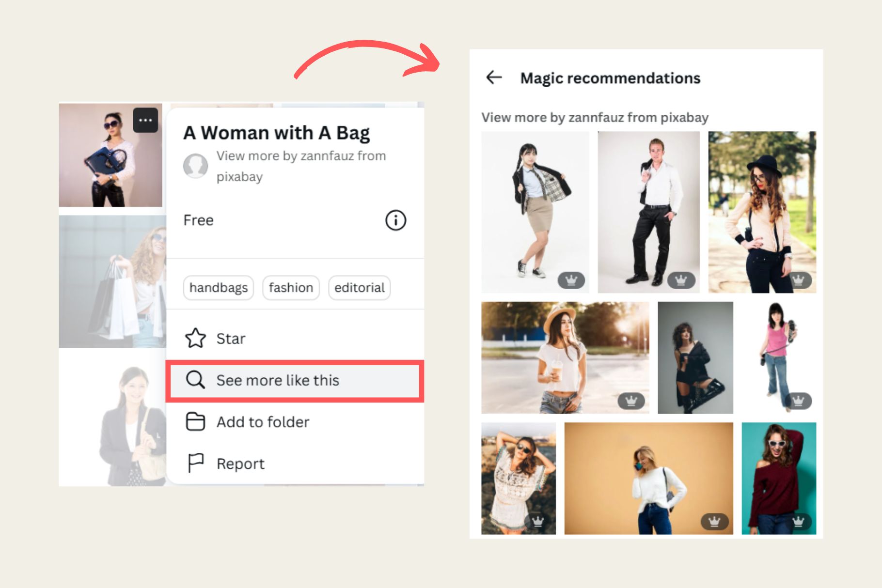
Task: Click the Magic recommendations heading
Action: [x=610, y=78]
